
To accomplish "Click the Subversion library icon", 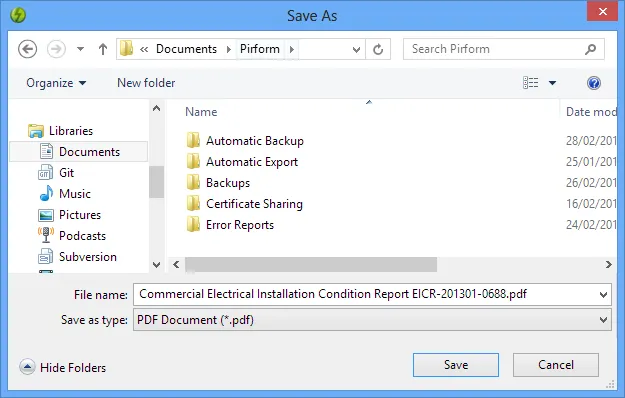I will click(x=45, y=256).
